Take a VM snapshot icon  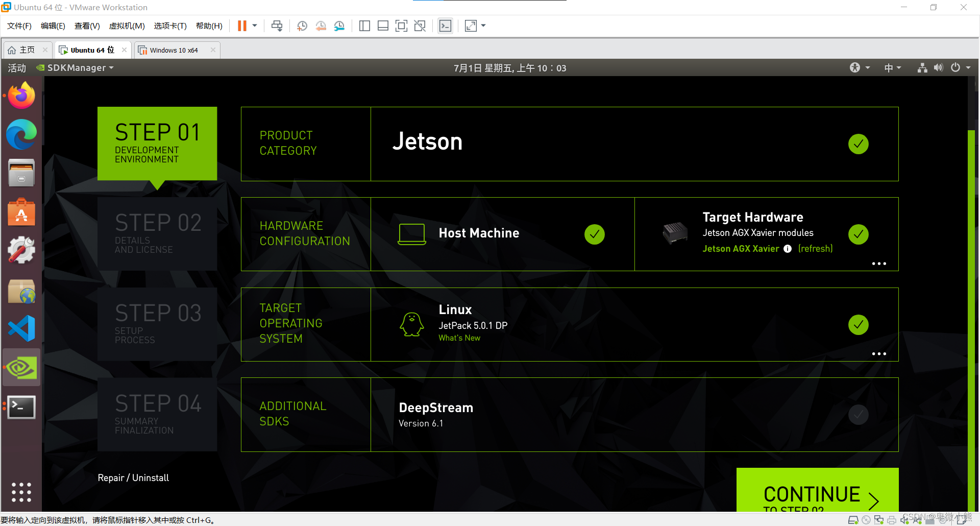302,26
